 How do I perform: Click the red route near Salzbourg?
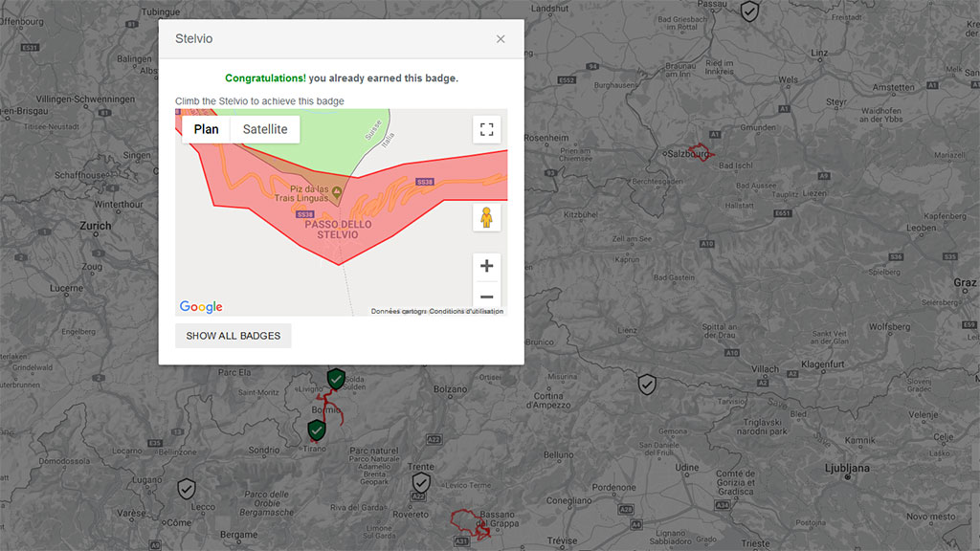[x=700, y=152]
